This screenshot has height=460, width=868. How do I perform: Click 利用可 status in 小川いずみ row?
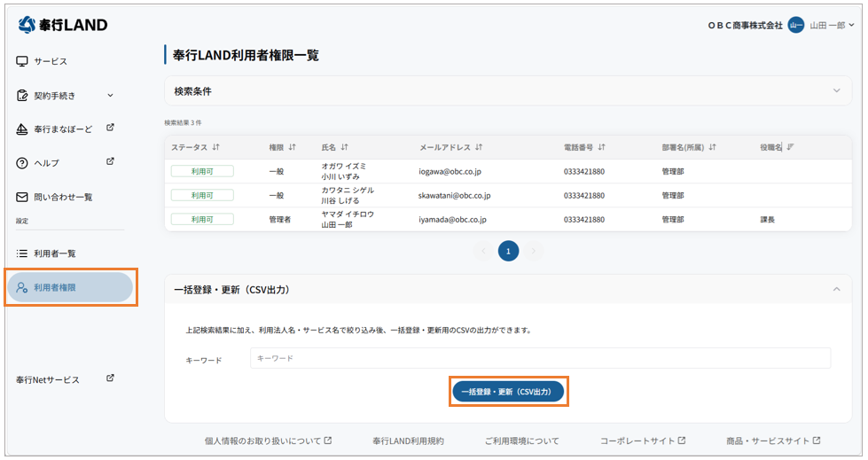click(202, 172)
